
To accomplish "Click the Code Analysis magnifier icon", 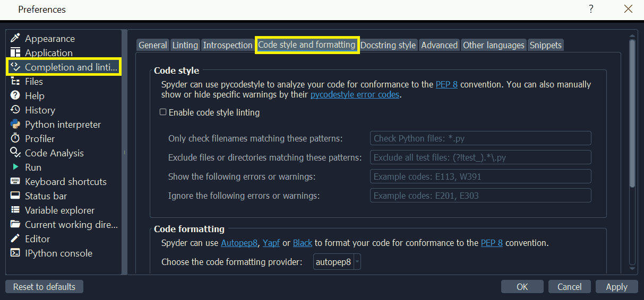I will pos(15,153).
